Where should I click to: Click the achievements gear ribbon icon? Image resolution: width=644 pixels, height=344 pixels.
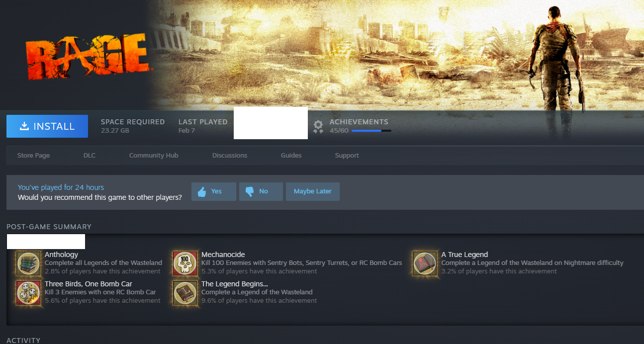pos(318,127)
